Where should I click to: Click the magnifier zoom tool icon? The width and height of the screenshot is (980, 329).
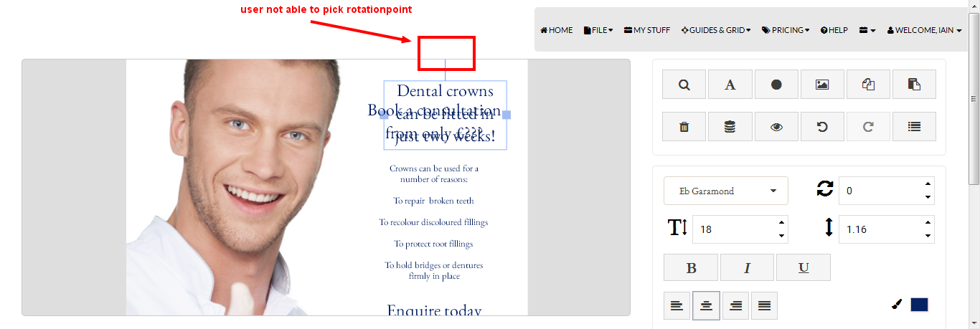(x=684, y=85)
